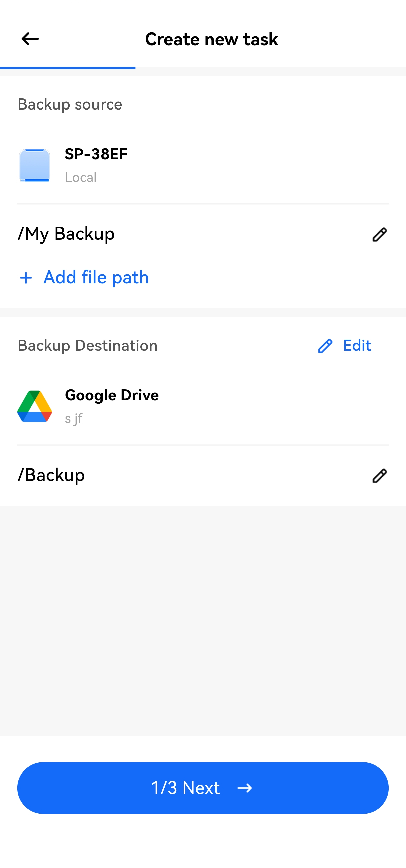Tap the Create new task title
406x868 pixels.
pyautogui.click(x=211, y=39)
